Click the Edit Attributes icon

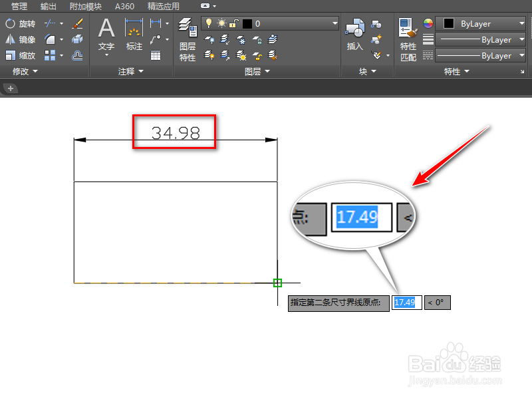pyautogui.click(x=377, y=55)
